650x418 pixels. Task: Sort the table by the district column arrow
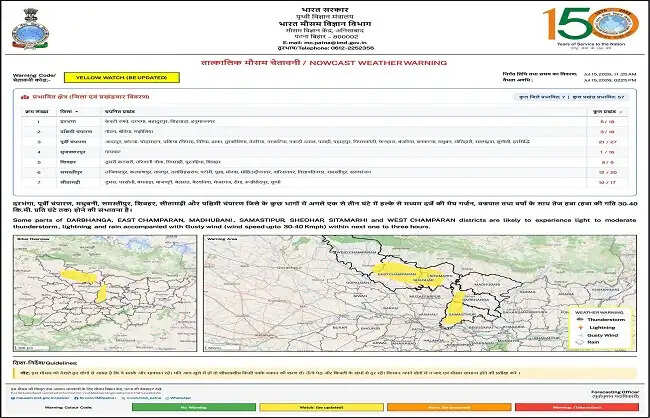[x=77, y=112]
